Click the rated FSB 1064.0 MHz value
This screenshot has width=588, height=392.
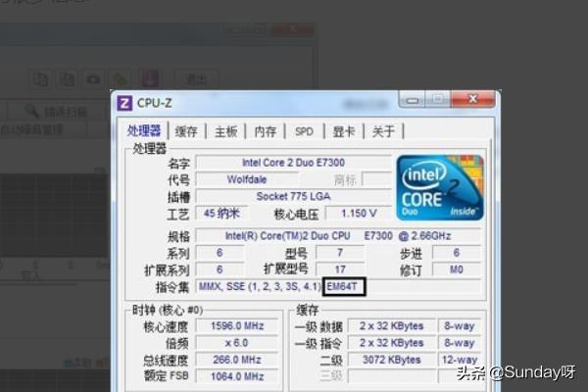[x=237, y=376]
